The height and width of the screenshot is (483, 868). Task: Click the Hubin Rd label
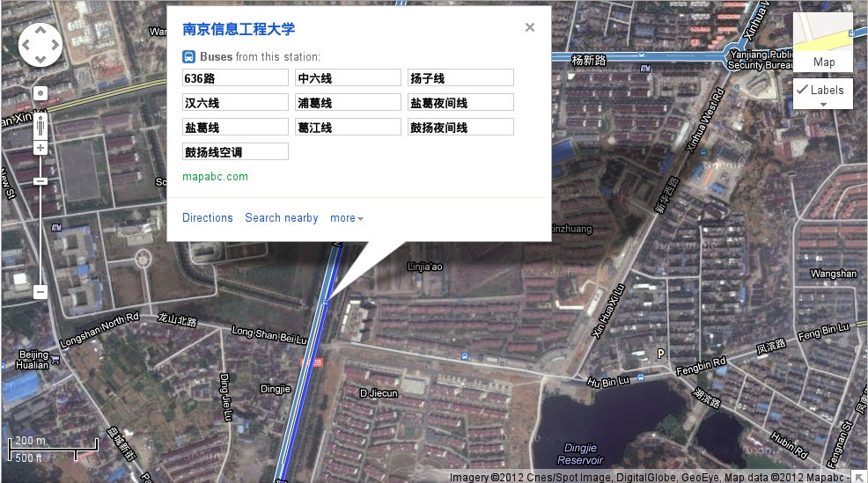789,445
